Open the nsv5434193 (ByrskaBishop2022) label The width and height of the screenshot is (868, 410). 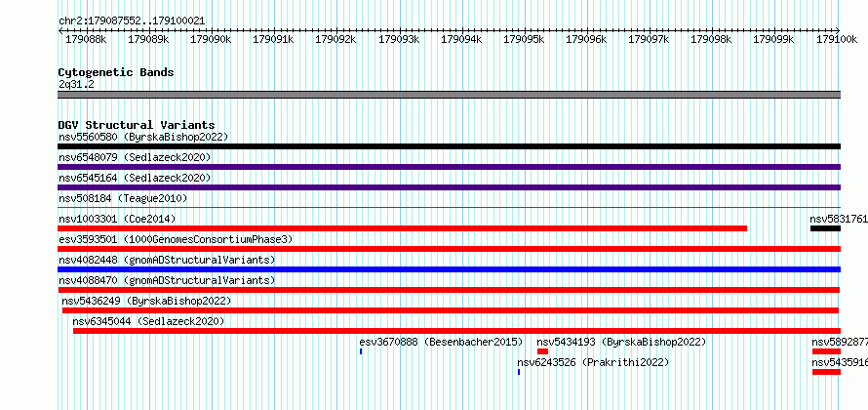621,342
